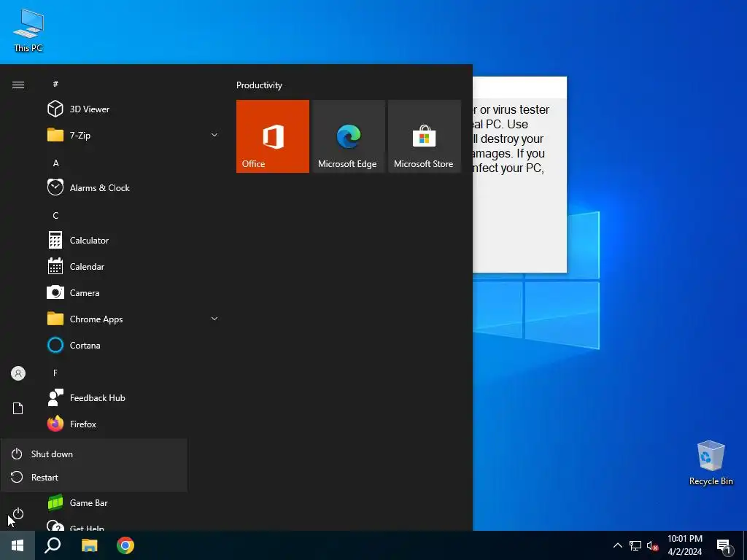
Task: Open the Calculator app
Action: pos(133,241)
